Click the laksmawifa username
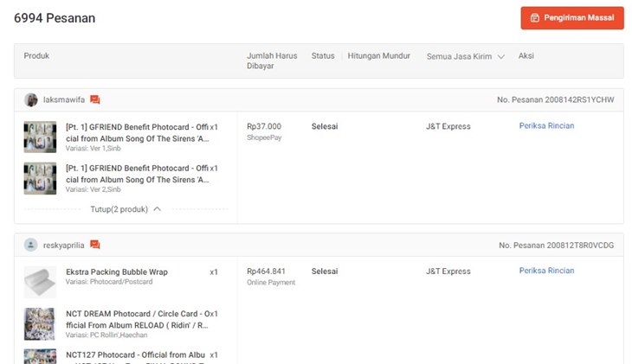Screen dimensions: 632x364 [x=63, y=100]
